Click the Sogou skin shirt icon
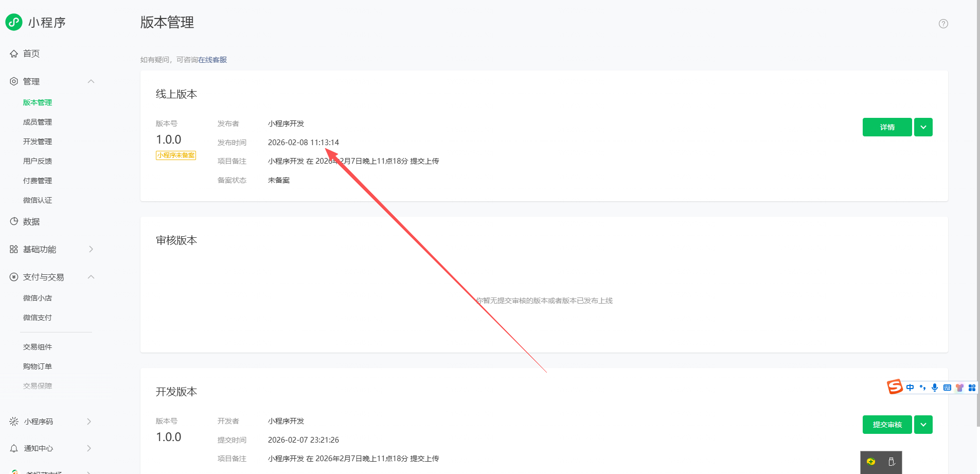Image resolution: width=980 pixels, height=474 pixels. click(x=959, y=388)
